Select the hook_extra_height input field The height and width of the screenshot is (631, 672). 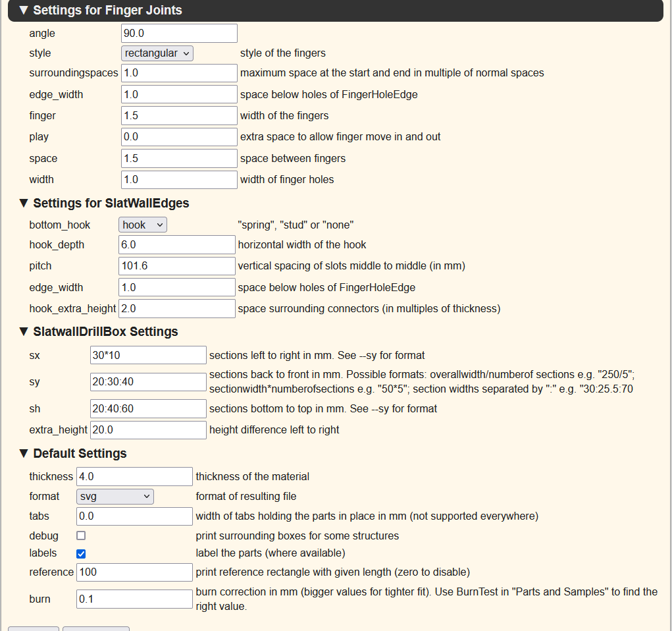177,308
